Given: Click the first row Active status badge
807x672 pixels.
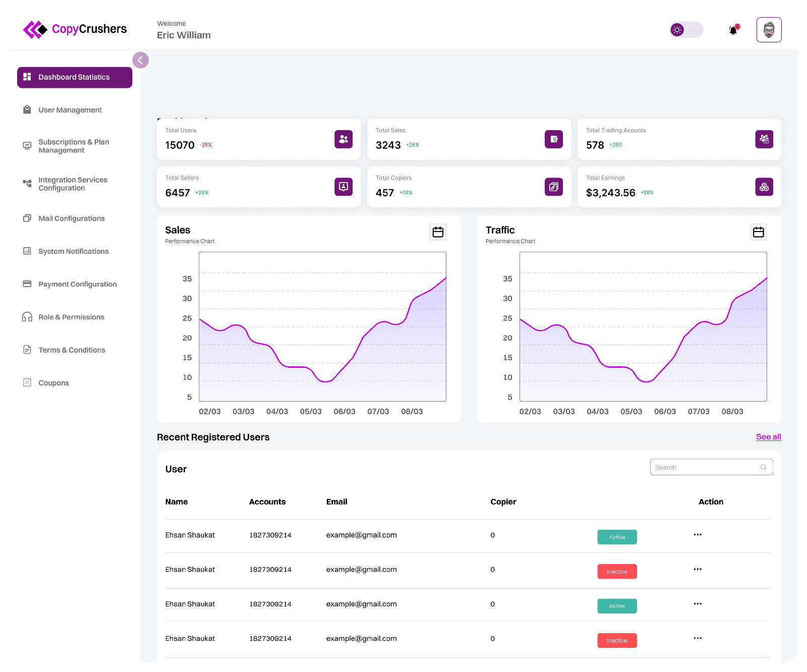Looking at the screenshot, I should coord(617,537).
